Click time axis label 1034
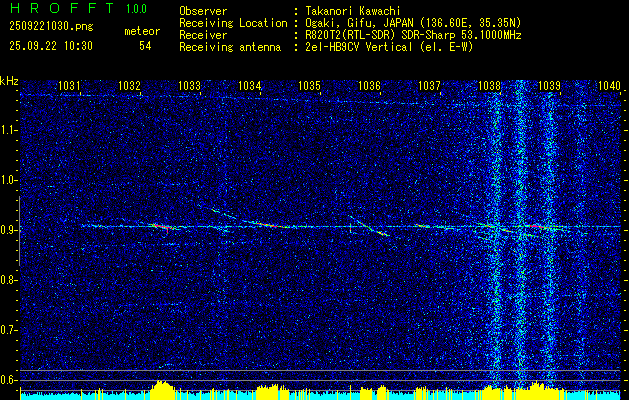 point(250,86)
